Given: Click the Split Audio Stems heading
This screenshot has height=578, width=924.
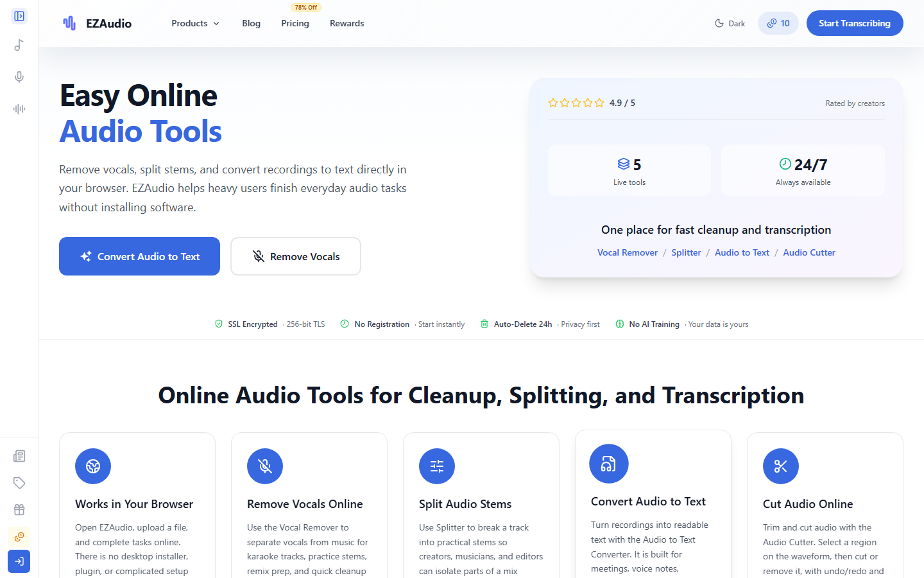Looking at the screenshot, I should [x=465, y=504].
